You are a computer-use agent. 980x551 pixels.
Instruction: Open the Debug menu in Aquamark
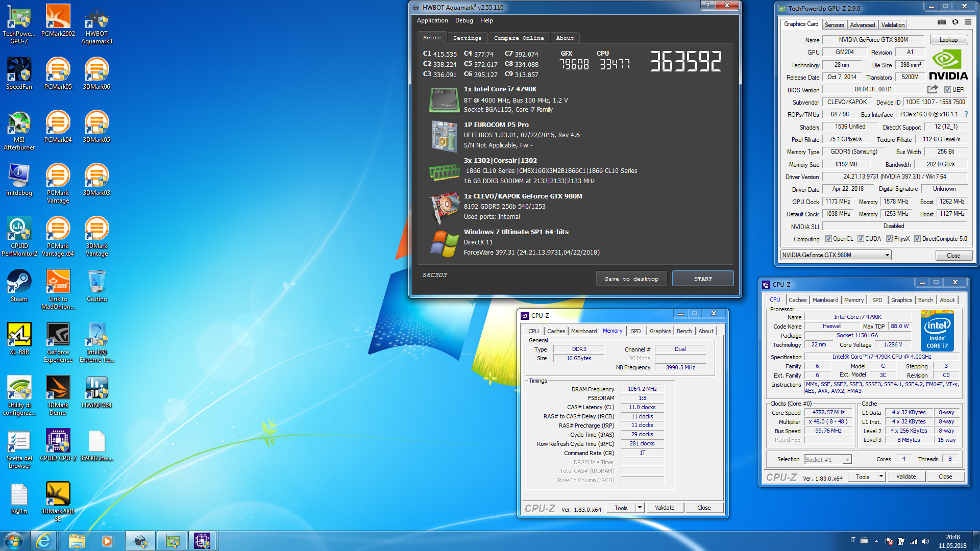coord(464,20)
